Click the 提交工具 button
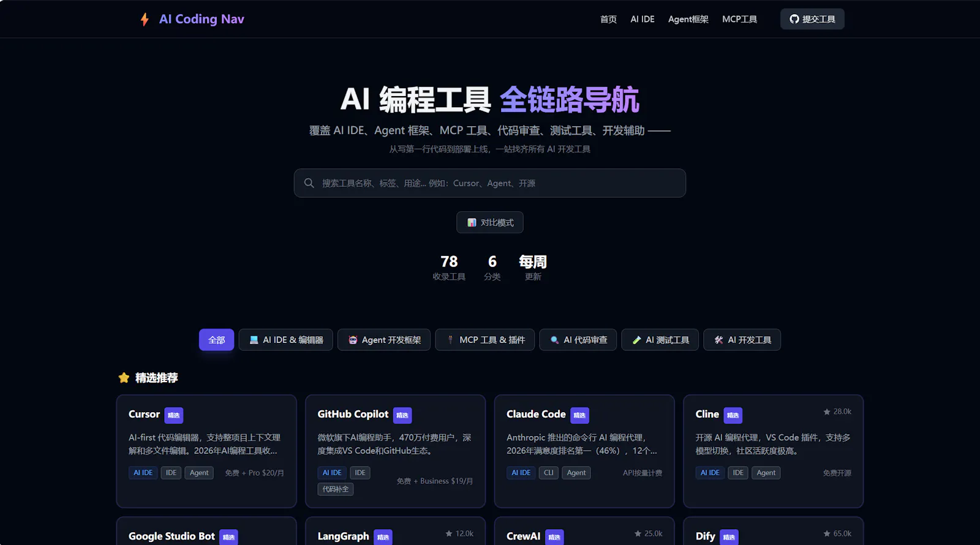This screenshot has width=980, height=545. coord(812,19)
